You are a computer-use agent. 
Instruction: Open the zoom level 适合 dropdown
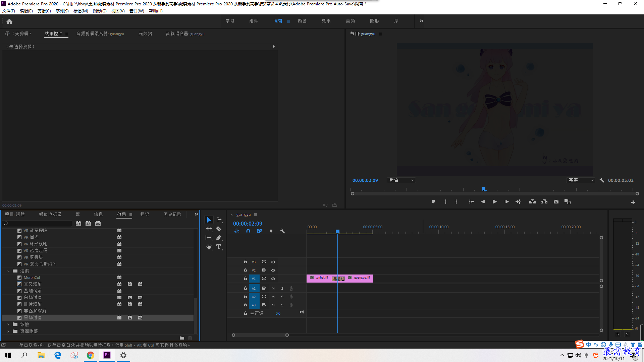401,180
